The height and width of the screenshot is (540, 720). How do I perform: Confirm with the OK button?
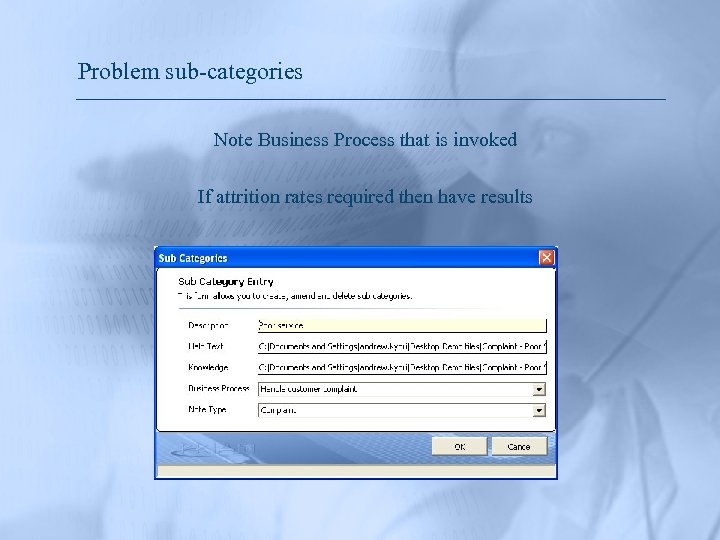[x=460, y=447]
